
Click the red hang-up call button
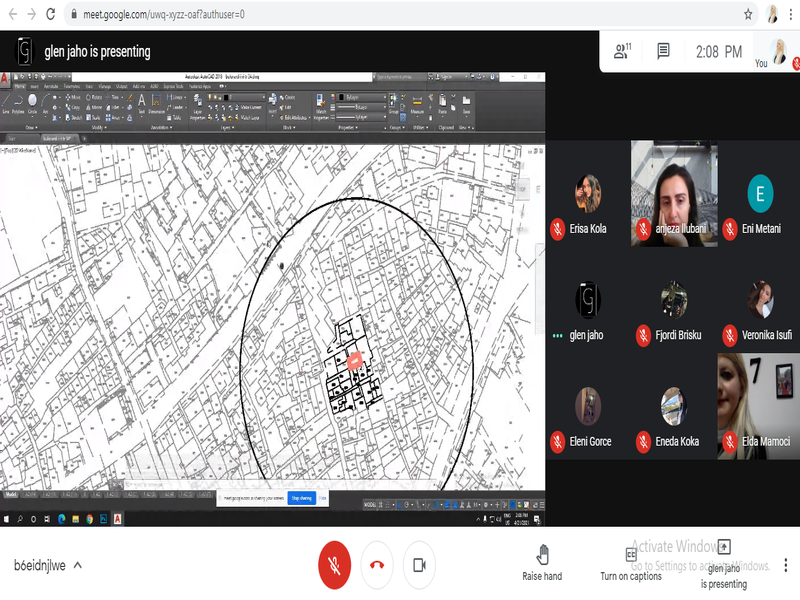(x=377, y=564)
